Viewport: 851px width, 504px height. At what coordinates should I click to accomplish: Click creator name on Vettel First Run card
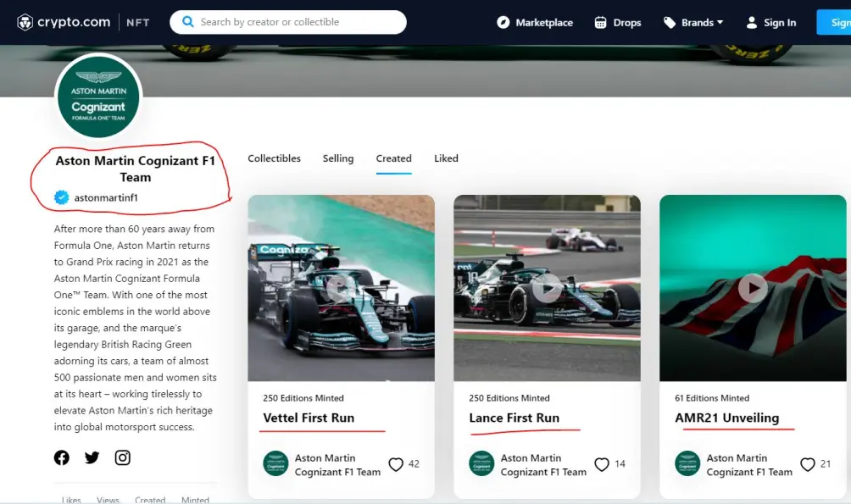click(x=337, y=465)
